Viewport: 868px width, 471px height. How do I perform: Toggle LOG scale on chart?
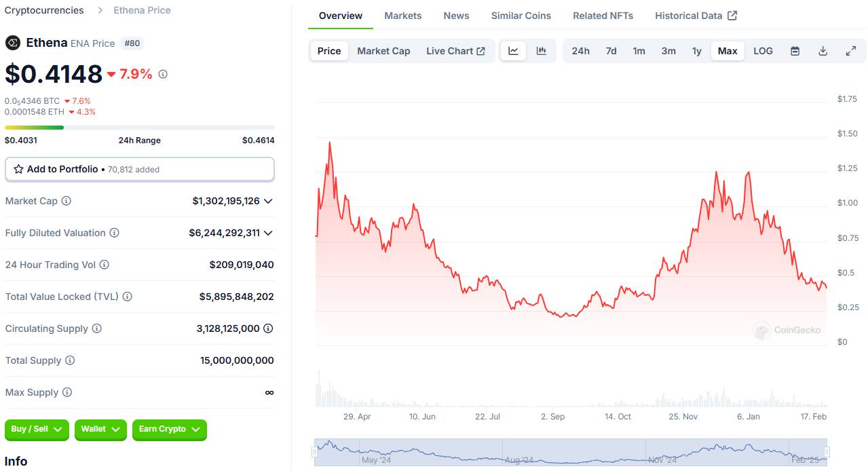[x=763, y=51]
